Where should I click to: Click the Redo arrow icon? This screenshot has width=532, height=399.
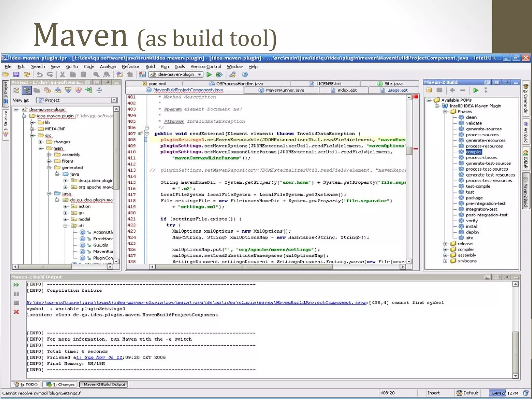pos(50,75)
